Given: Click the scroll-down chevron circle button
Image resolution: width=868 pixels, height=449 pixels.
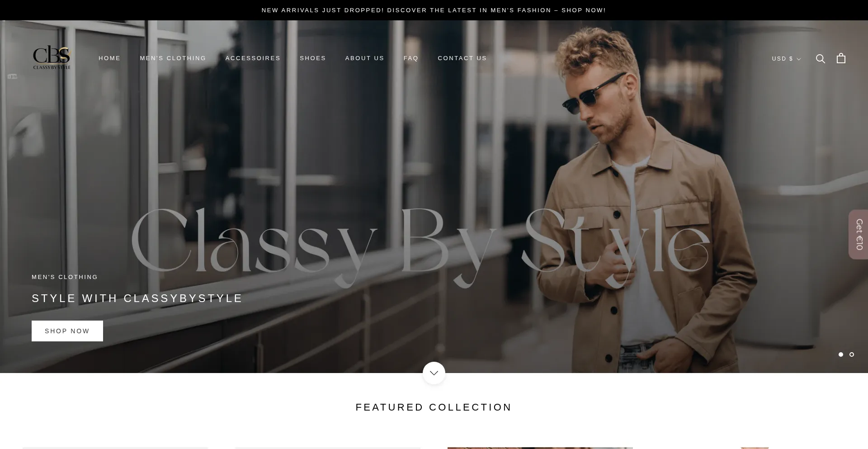Looking at the screenshot, I should click(x=434, y=373).
